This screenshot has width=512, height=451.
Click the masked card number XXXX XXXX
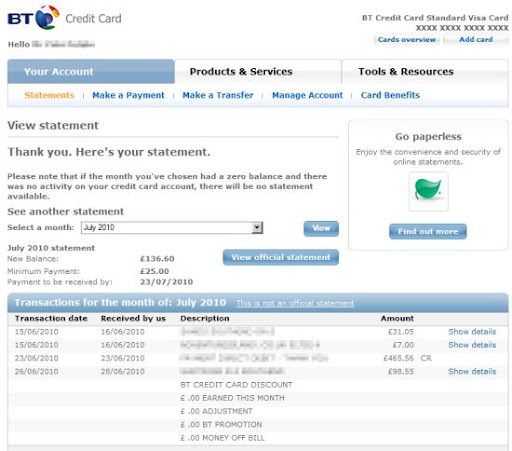[x=462, y=28]
